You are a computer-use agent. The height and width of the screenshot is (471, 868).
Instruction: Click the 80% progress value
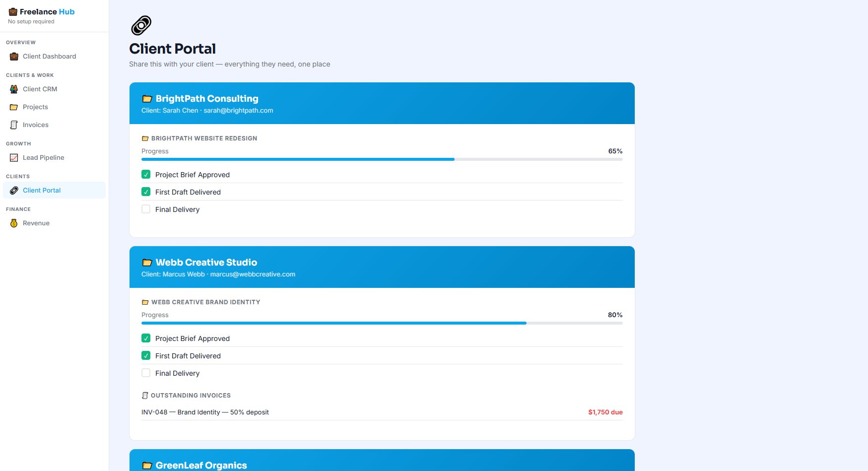(x=615, y=315)
